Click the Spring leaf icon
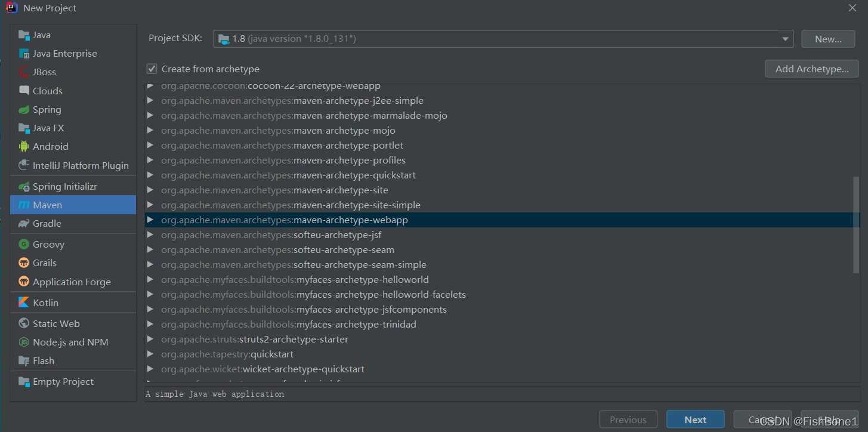Screen dimensions: 868x432 pyautogui.click(x=24, y=110)
